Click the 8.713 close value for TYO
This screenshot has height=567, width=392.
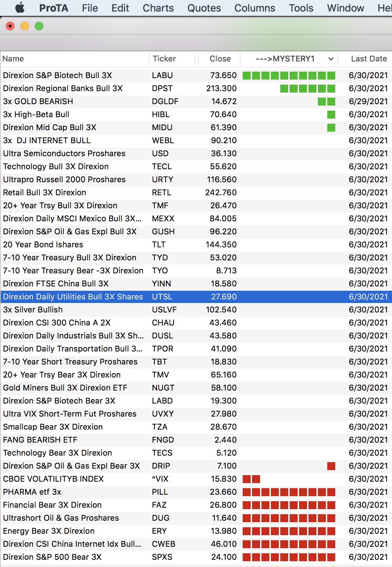(x=226, y=270)
